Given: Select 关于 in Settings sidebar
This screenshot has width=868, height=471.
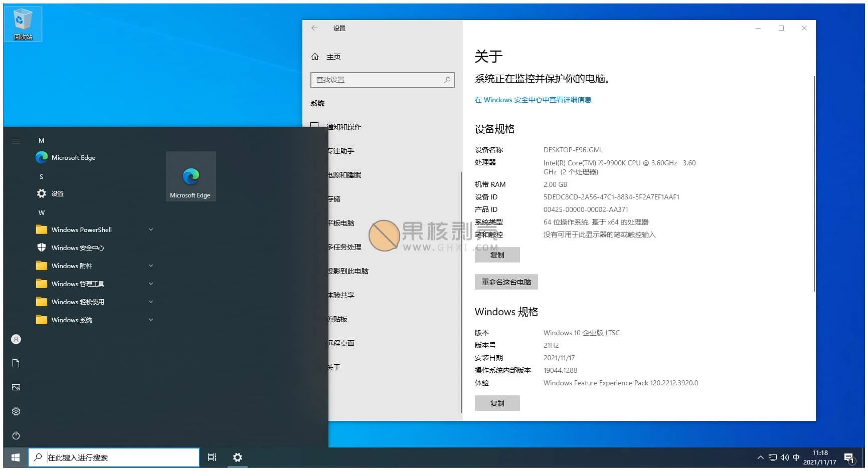Looking at the screenshot, I should click(x=334, y=367).
